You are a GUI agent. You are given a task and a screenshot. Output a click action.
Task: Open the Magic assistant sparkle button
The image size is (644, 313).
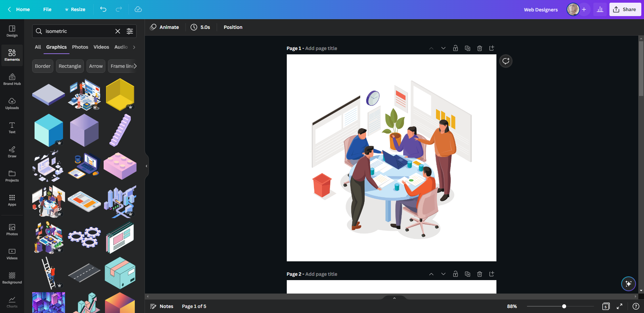[x=629, y=284]
